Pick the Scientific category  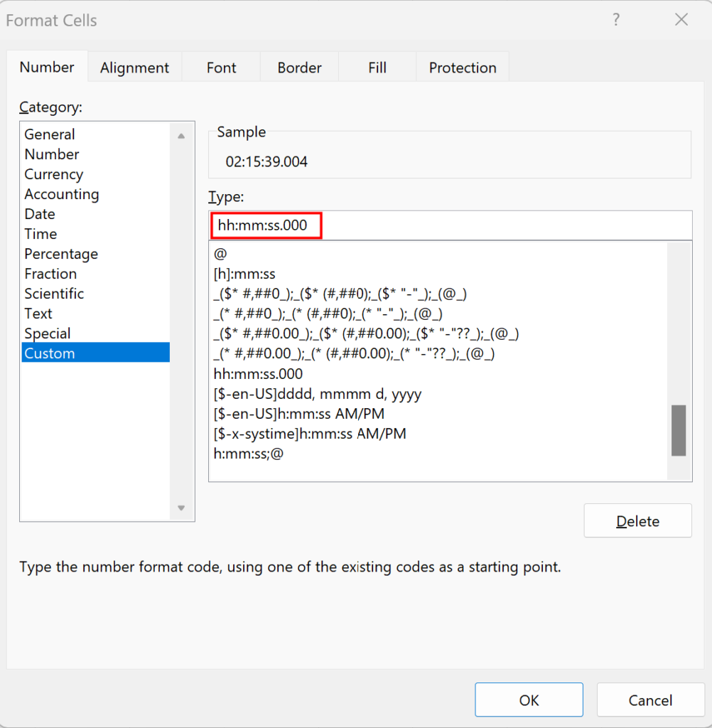coord(54,294)
